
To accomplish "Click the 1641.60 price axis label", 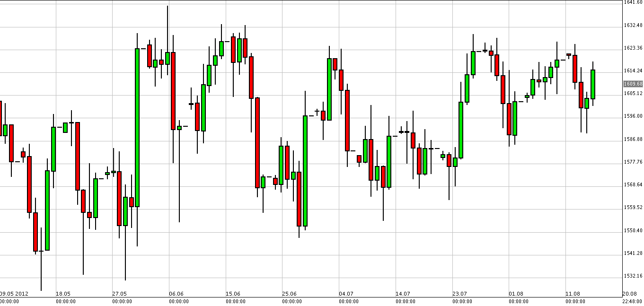I will pos(633,2).
